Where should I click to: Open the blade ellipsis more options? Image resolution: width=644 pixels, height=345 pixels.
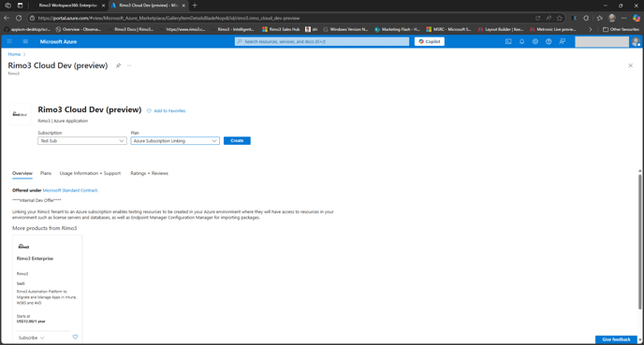pos(129,65)
